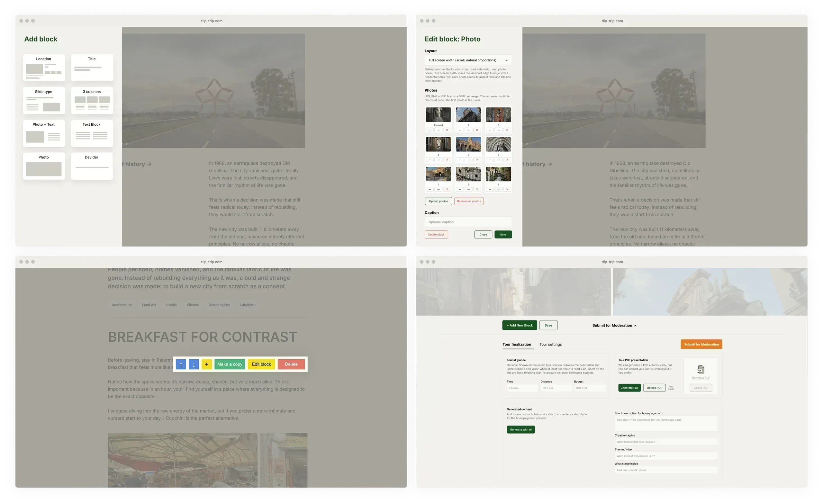Move the cover photo 1 right
The height and width of the screenshot is (504, 823).
click(438, 130)
